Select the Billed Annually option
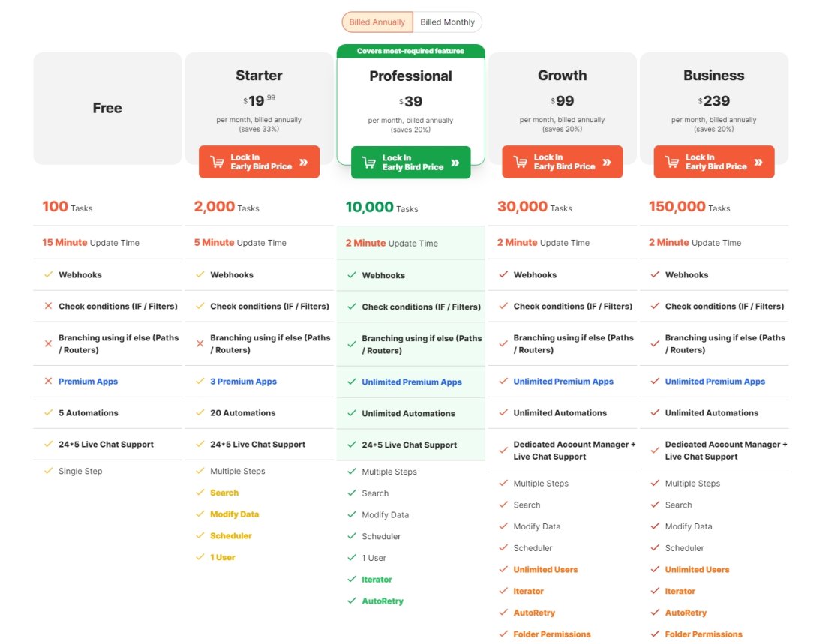The height and width of the screenshot is (644, 829). tap(377, 22)
